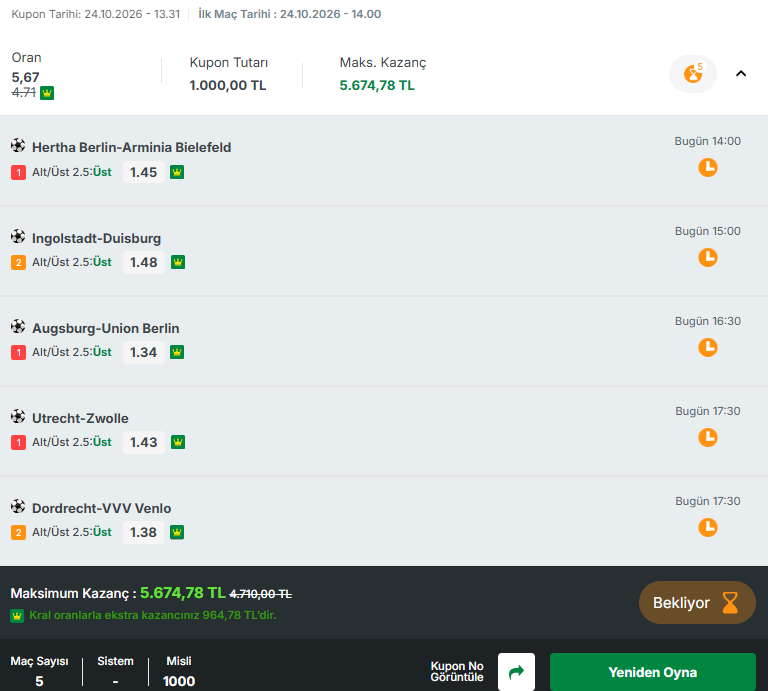Open Utrecht-Zwolle match title
768x691 pixels.
point(80,418)
